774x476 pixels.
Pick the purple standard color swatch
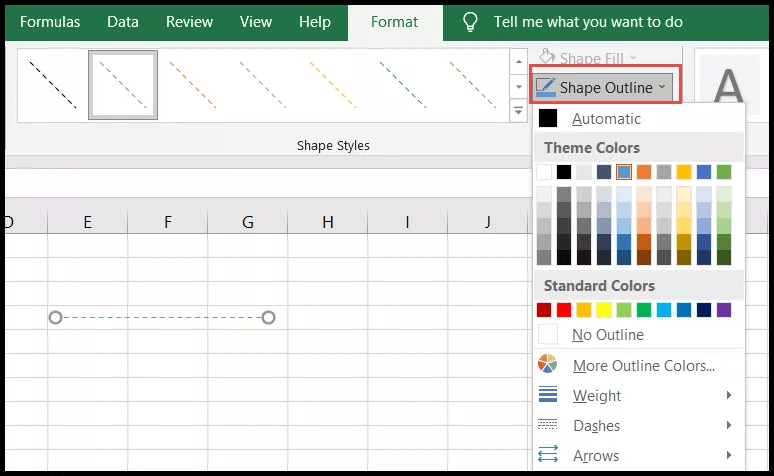tap(724, 310)
